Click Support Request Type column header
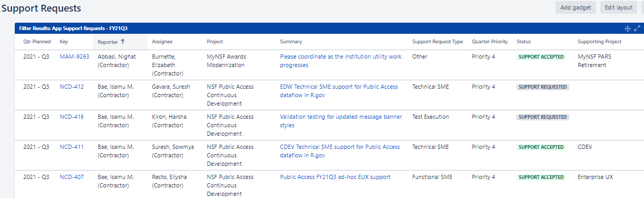The height and width of the screenshot is (198, 644). [437, 41]
